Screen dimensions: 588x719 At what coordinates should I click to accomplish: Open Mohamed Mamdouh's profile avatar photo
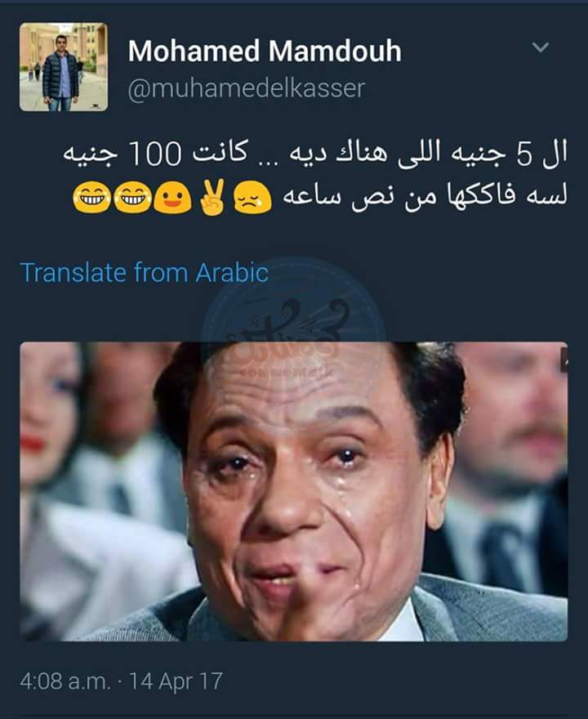(64, 67)
